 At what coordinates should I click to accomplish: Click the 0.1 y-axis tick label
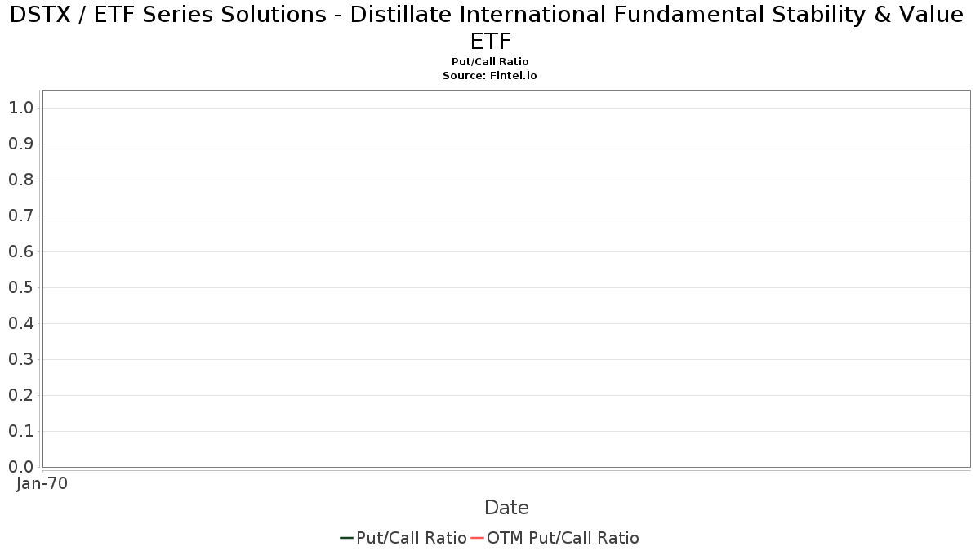20,431
